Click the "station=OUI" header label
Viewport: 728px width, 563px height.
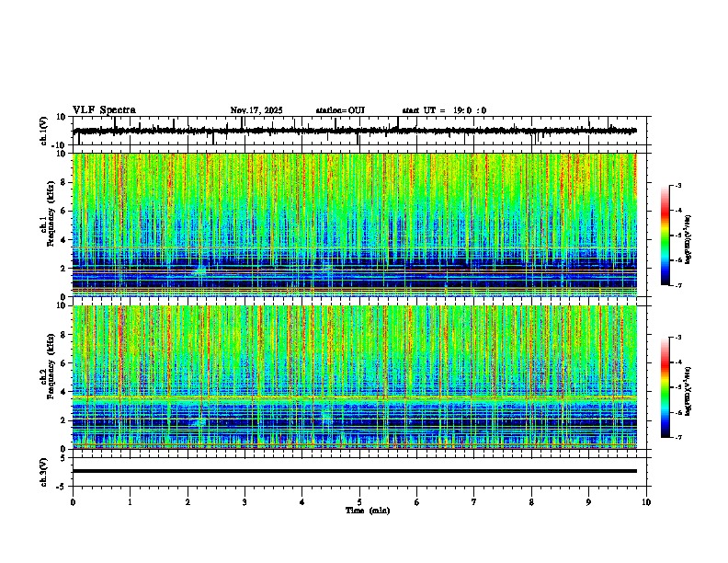(x=340, y=110)
